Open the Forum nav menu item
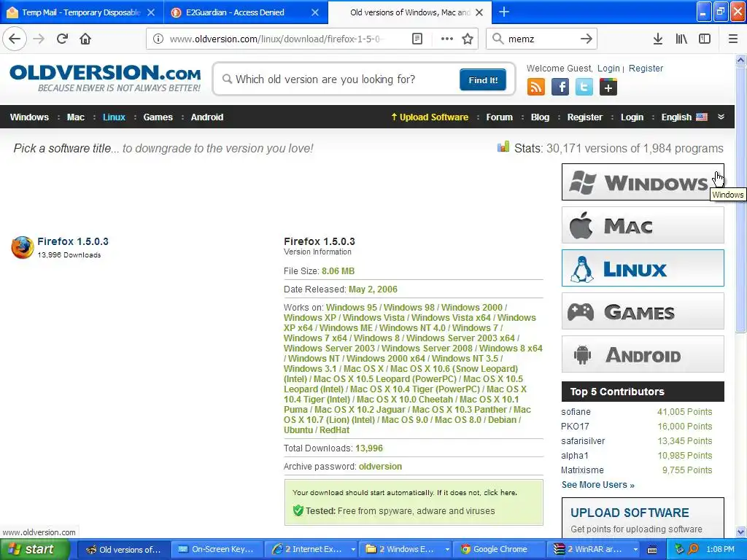This screenshot has height=560, width=747. coord(499,117)
